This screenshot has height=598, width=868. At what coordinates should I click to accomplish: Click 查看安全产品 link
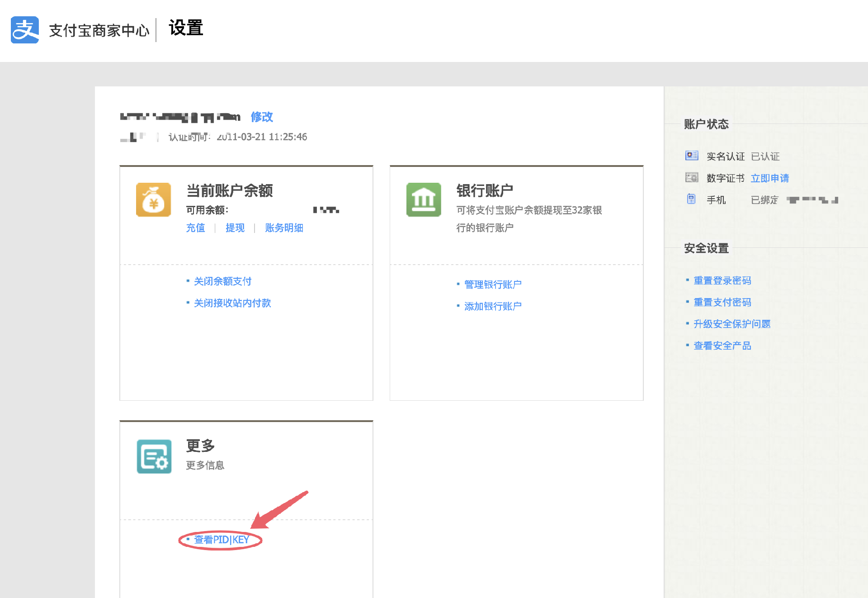[722, 346]
